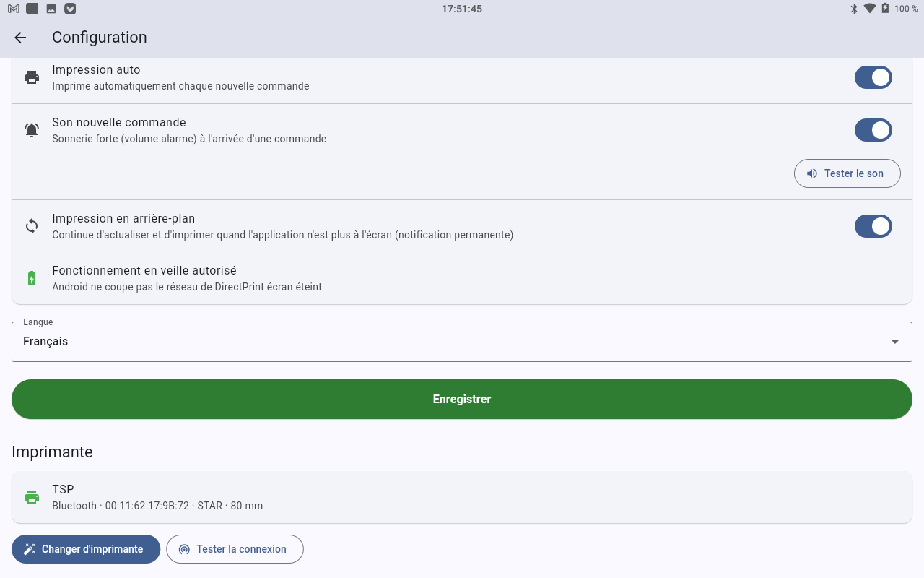This screenshot has width=924, height=578.
Task: Click Changer d'imprimante
Action: coord(86,549)
